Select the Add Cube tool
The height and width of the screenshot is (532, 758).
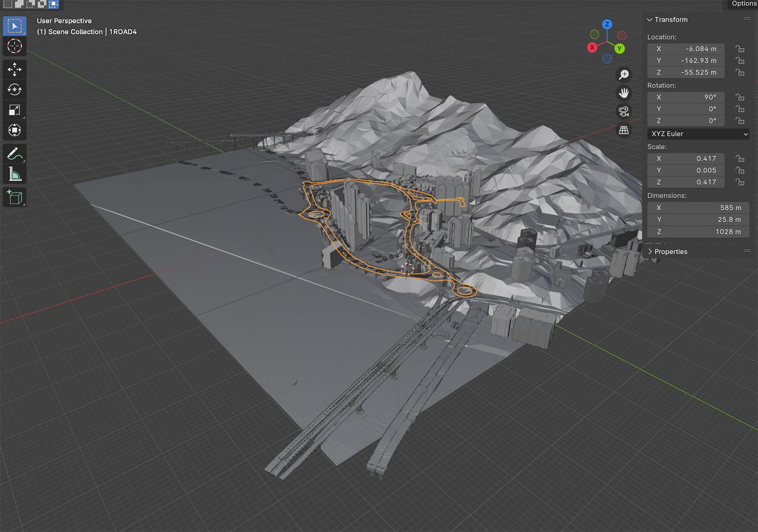click(14, 197)
